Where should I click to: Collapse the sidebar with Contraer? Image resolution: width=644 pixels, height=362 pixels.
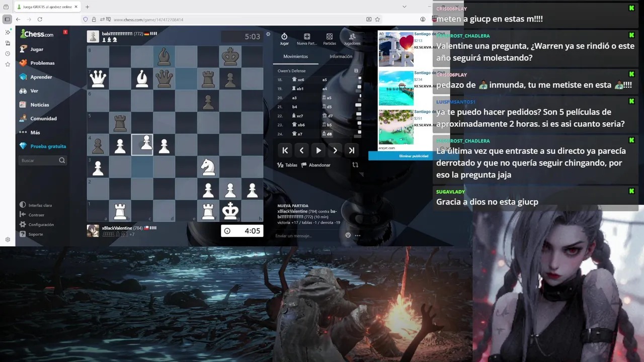pyautogui.click(x=32, y=215)
